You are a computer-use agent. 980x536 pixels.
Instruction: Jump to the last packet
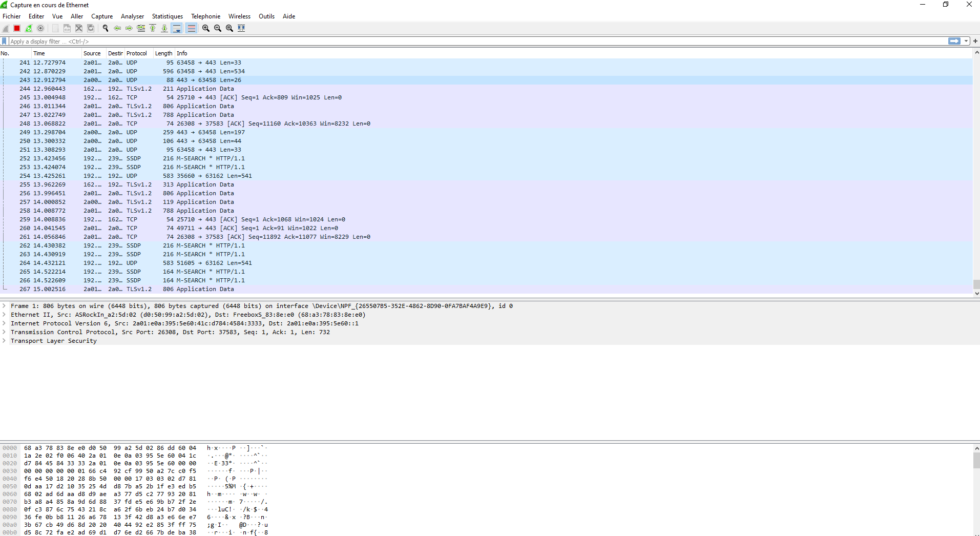tap(164, 28)
